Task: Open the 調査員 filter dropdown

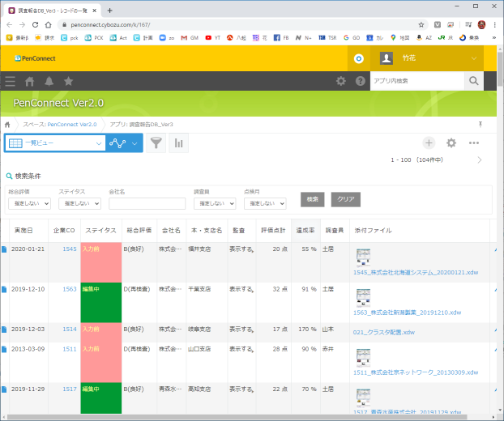Action: (x=215, y=203)
